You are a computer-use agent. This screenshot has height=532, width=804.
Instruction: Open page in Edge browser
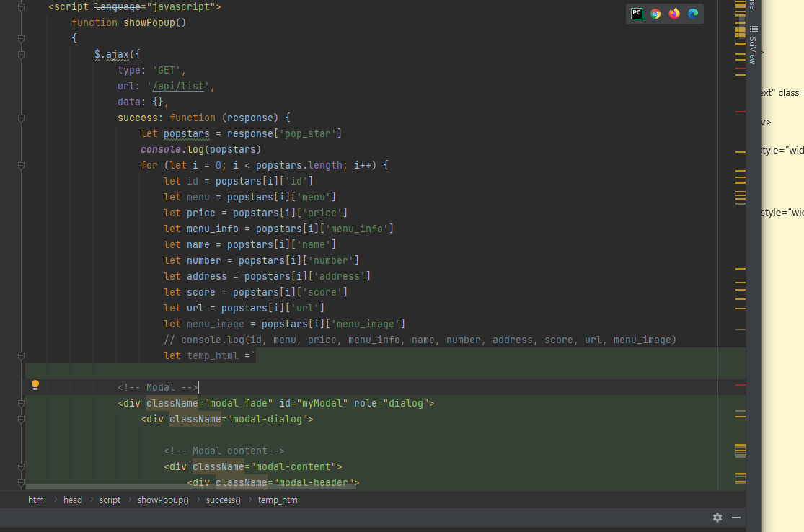[693, 14]
